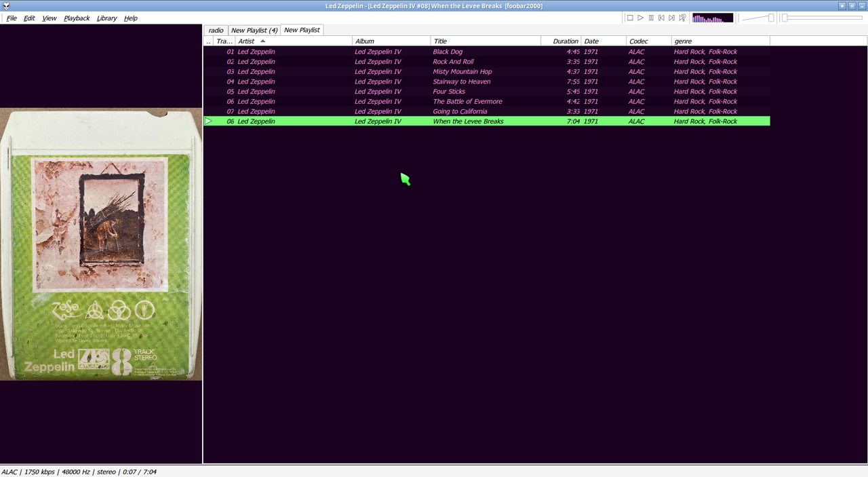Sort by the genre column header
868x477 pixels.
(x=721, y=41)
